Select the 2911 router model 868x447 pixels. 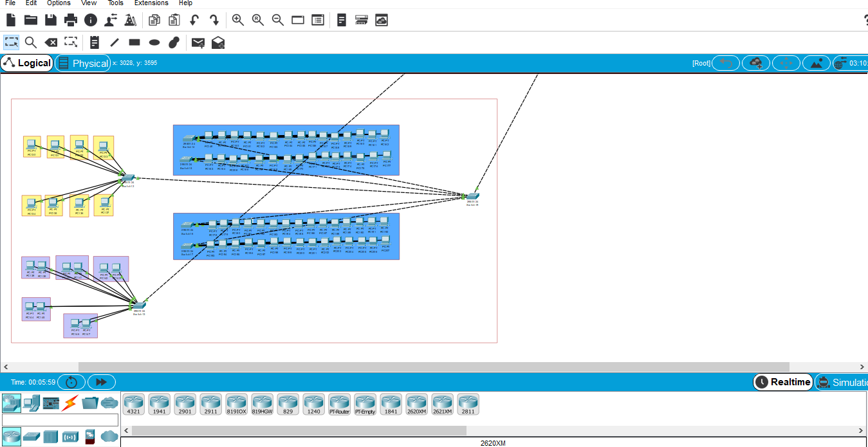pos(210,404)
